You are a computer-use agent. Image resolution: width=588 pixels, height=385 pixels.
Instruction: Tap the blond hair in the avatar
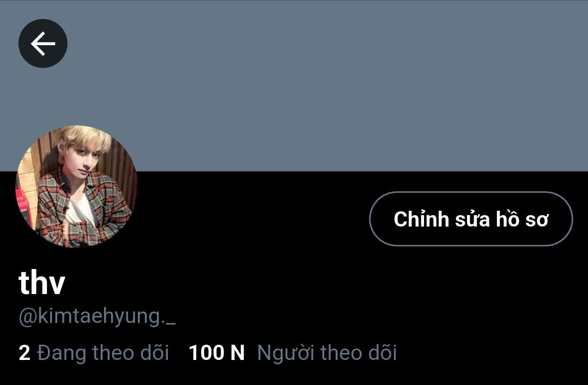(84, 138)
